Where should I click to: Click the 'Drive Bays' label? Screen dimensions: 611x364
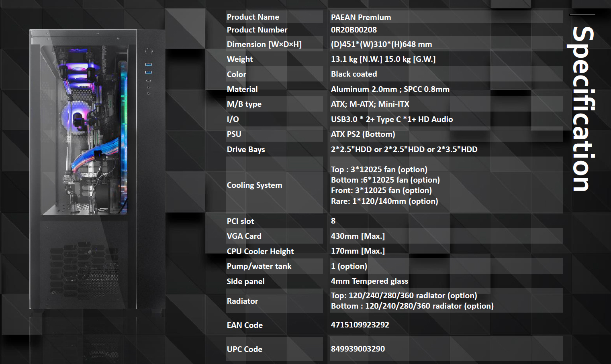pyautogui.click(x=246, y=149)
